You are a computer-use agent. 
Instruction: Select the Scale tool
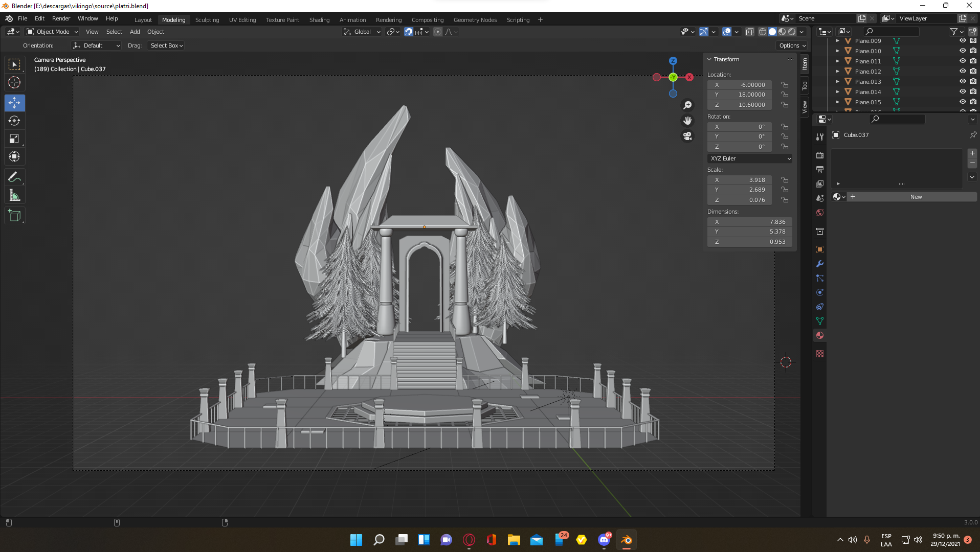tap(14, 139)
